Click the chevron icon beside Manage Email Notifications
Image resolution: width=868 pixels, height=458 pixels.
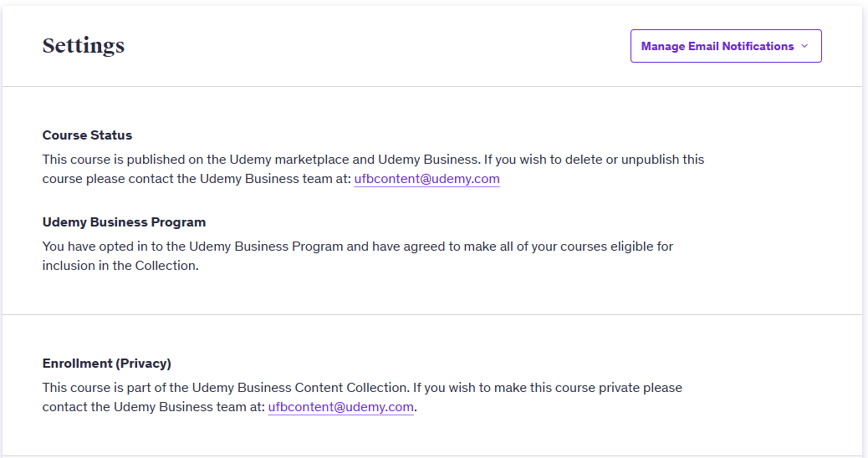tap(804, 46)
